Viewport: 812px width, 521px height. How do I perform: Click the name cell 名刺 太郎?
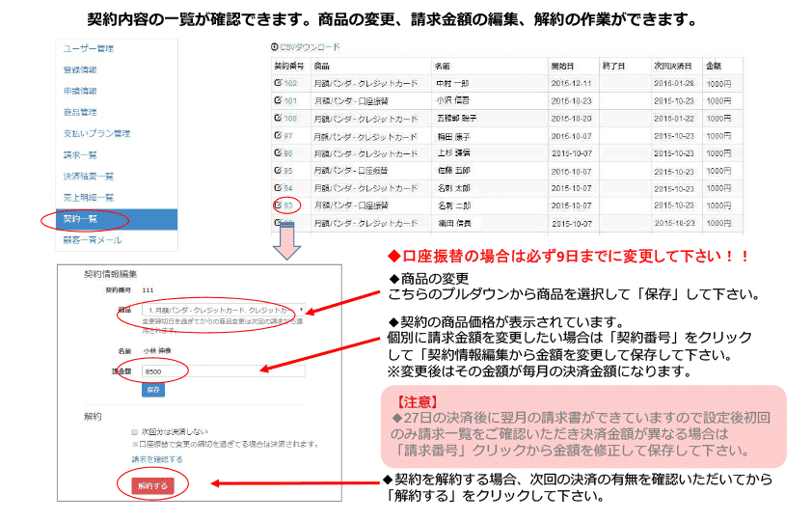click(454, 188)
